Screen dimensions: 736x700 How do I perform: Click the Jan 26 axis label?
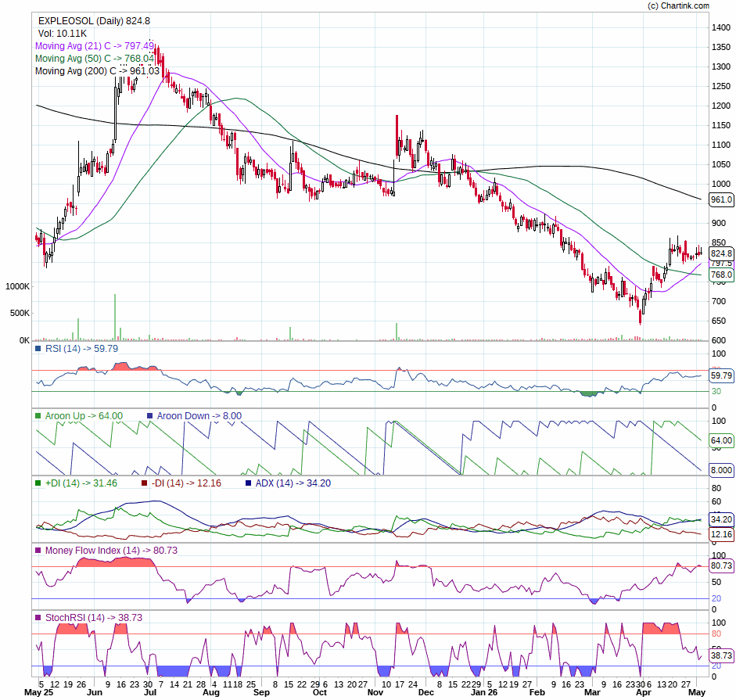(484, 692)
